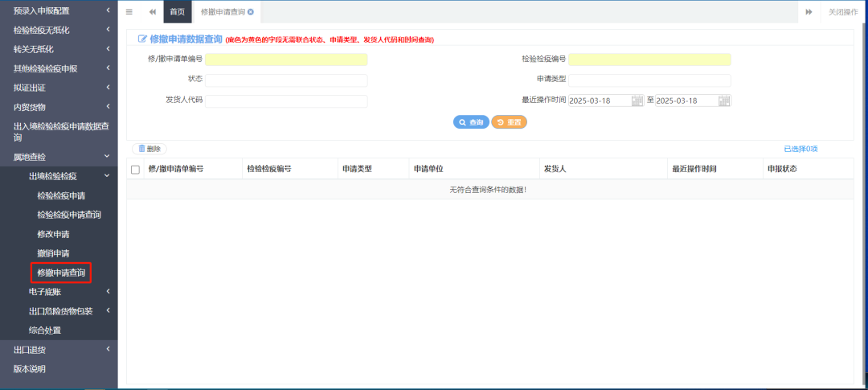868x390 pixels.
Task: Toggle the select-all checkbox in table header
Action: point(135,170)
